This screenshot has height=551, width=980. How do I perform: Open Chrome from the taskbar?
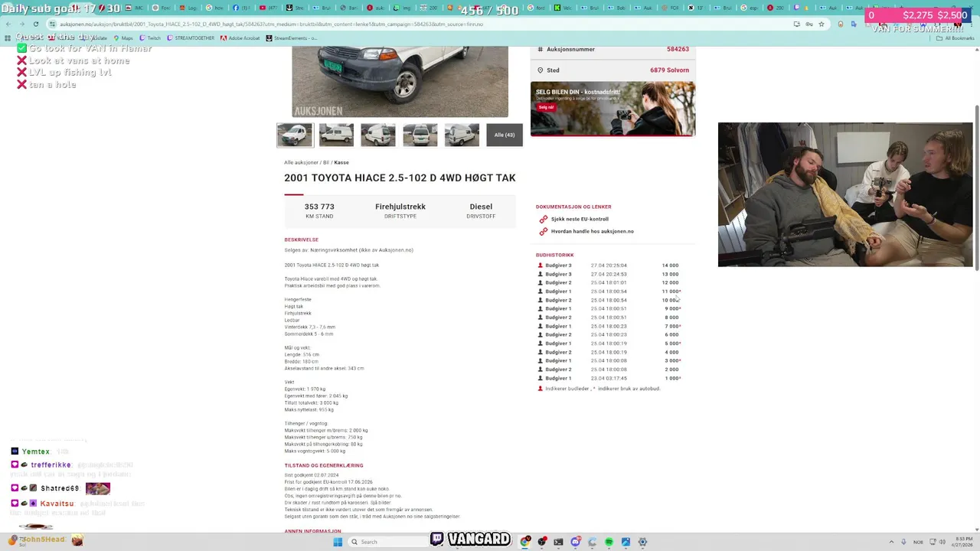tap(525, 542)
